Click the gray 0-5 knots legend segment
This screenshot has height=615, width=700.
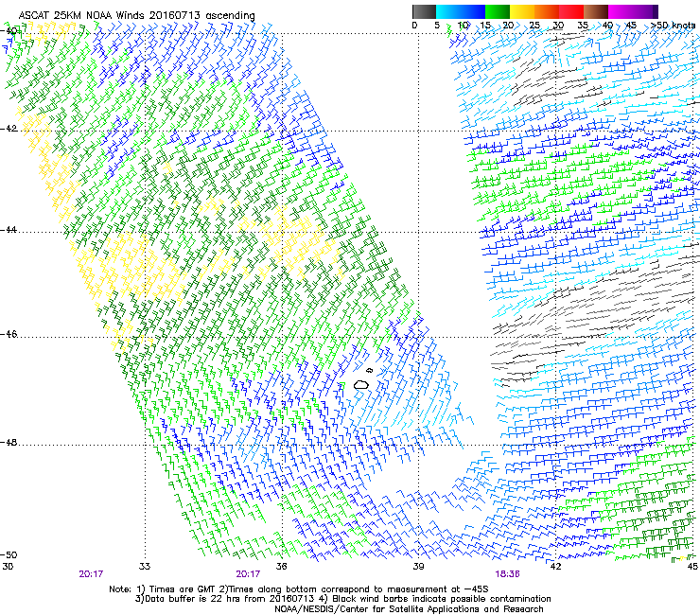pyautogui.click(x=424, y=11)
